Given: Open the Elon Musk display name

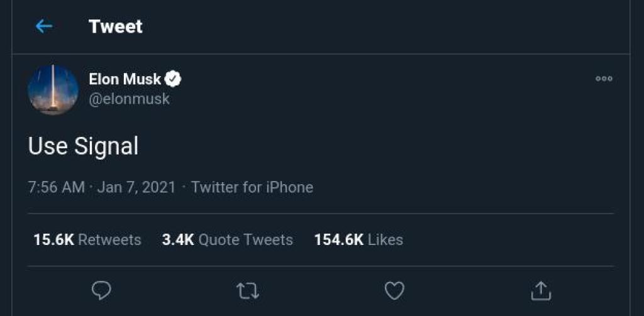Looking at the screenshot, I should coord(125,79).
